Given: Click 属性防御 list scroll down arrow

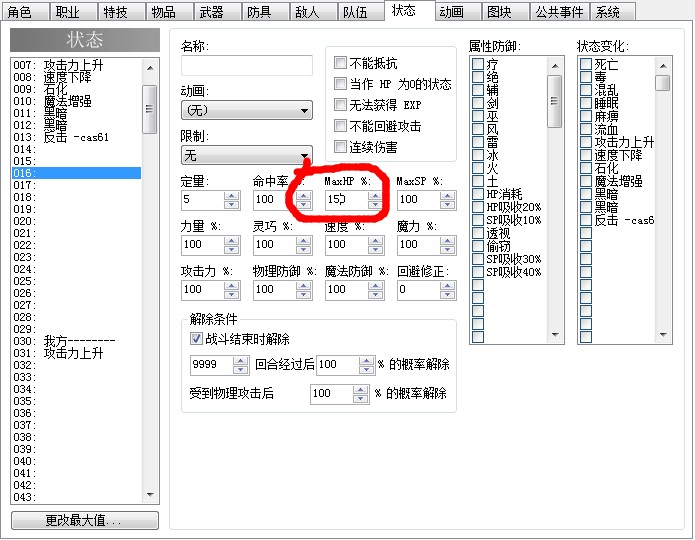Looking at the screenshot, I should (555, 335).
